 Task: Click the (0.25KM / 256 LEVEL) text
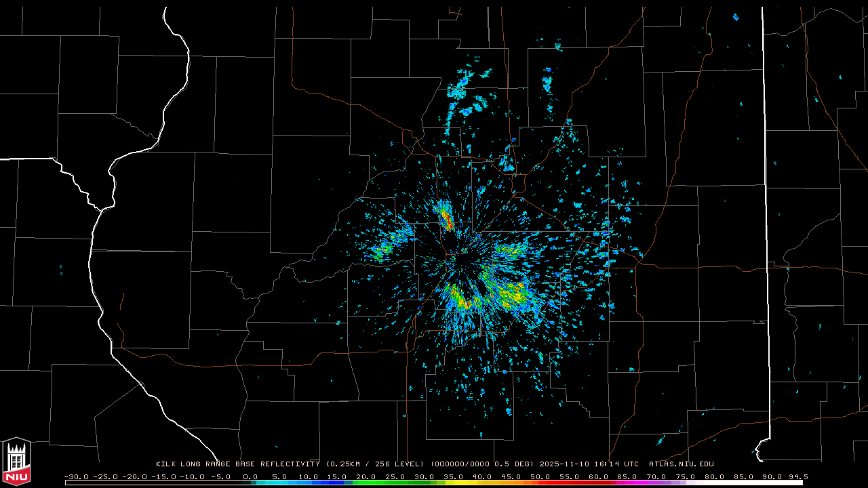(x=375, y=464)
